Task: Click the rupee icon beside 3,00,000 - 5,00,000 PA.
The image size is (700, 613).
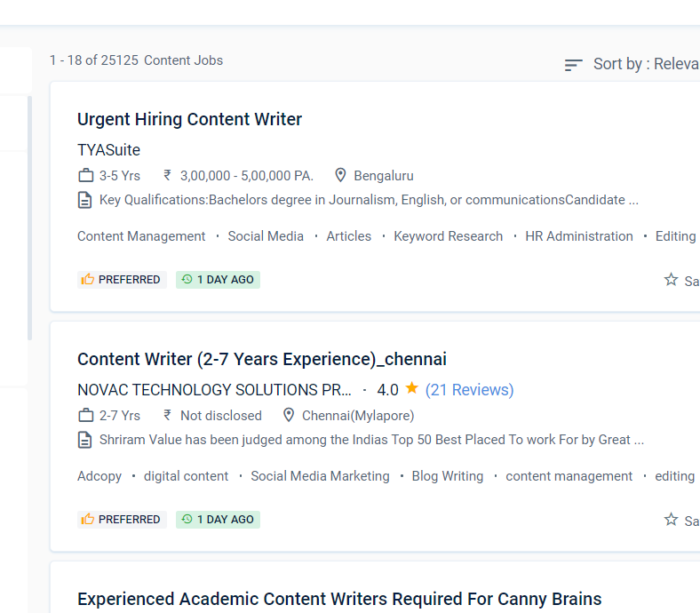Action: pos(167,175)
